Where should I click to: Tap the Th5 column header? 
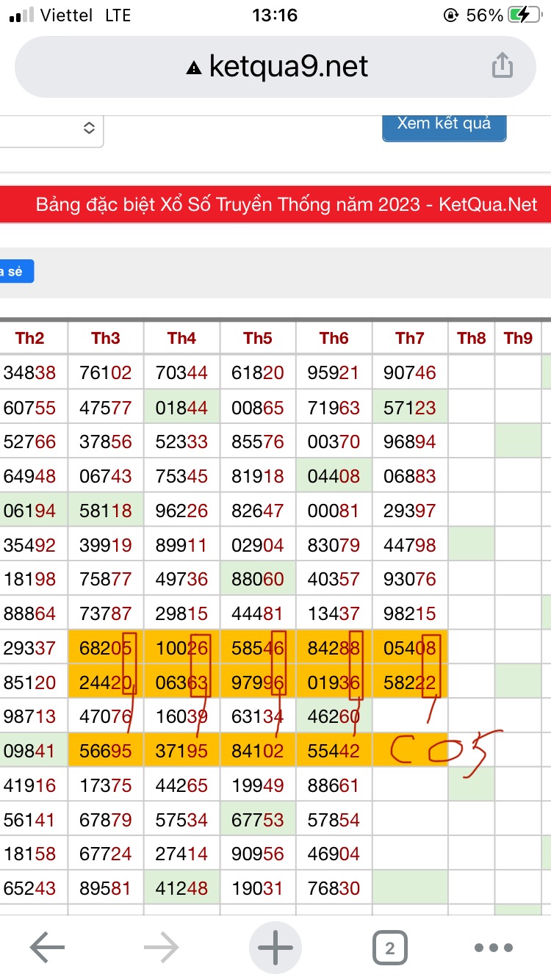[x=258, y=338]
